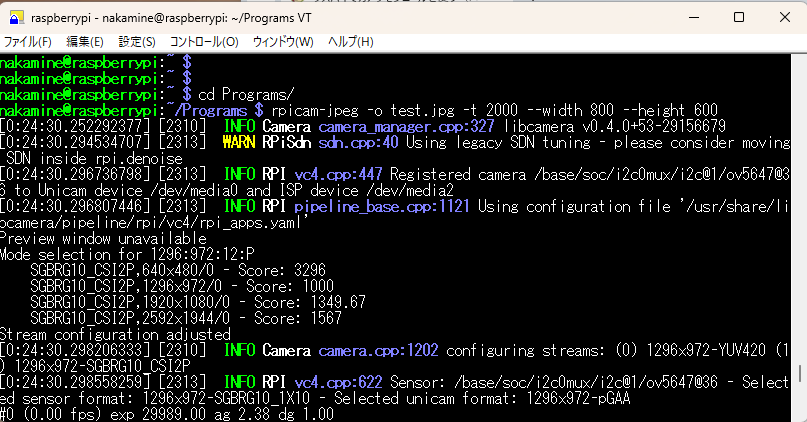Open the コントロール(O) menu
The height and width of the screenshot is (422, 807).
[204, 42]
